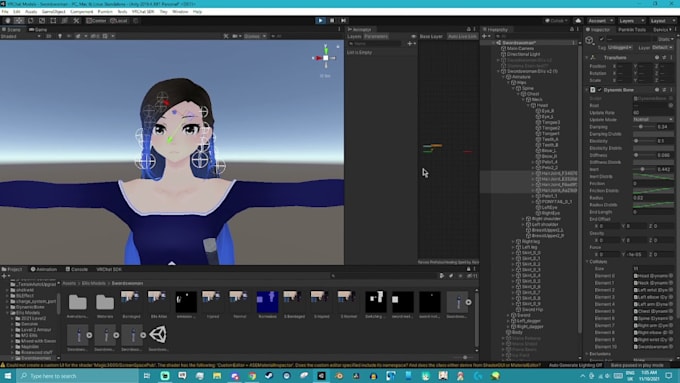Open the GameObject menu

(54, 12)
